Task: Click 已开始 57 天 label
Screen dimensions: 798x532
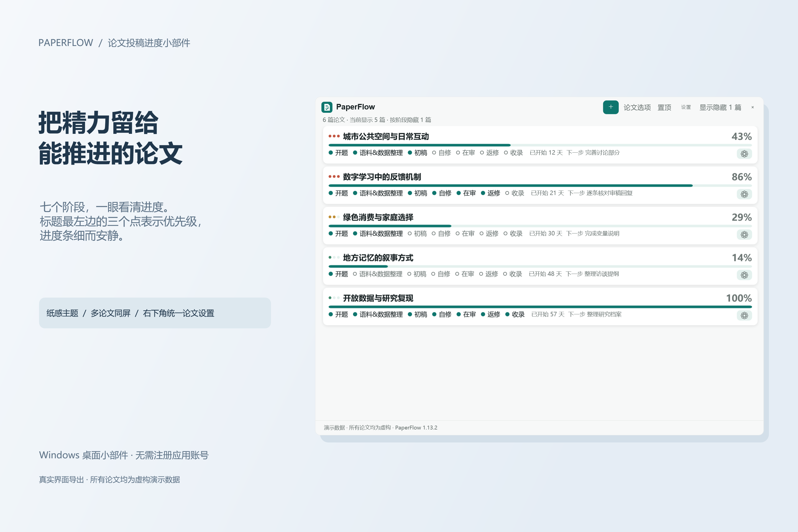Action: point(548,314)
